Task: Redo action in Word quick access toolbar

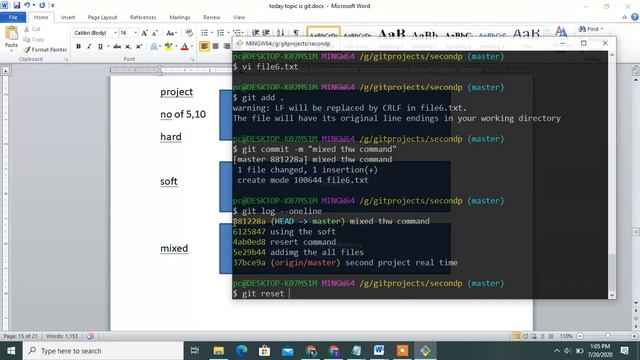Action: coord(42,5)
